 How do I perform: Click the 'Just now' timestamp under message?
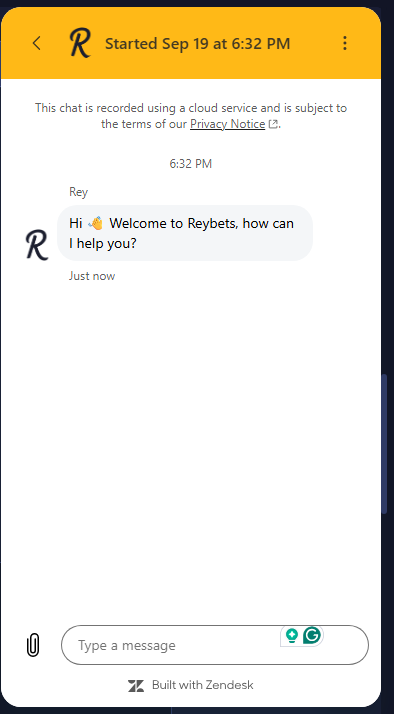92,276
